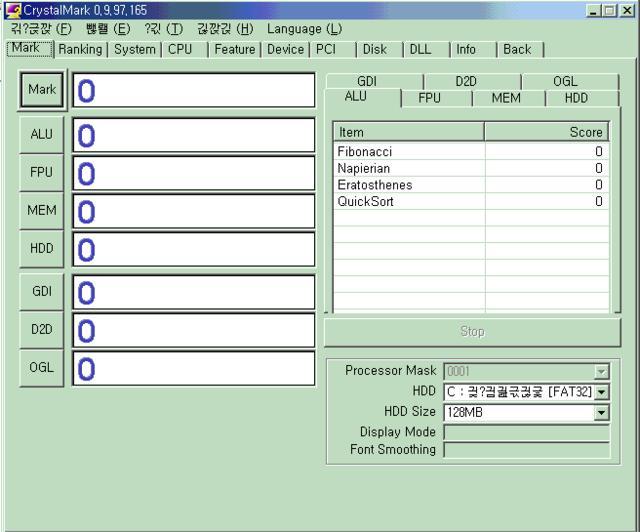This screenshot has width=640, height=532.
Task: Select the Napierian row
Action: tap(471, 168)
